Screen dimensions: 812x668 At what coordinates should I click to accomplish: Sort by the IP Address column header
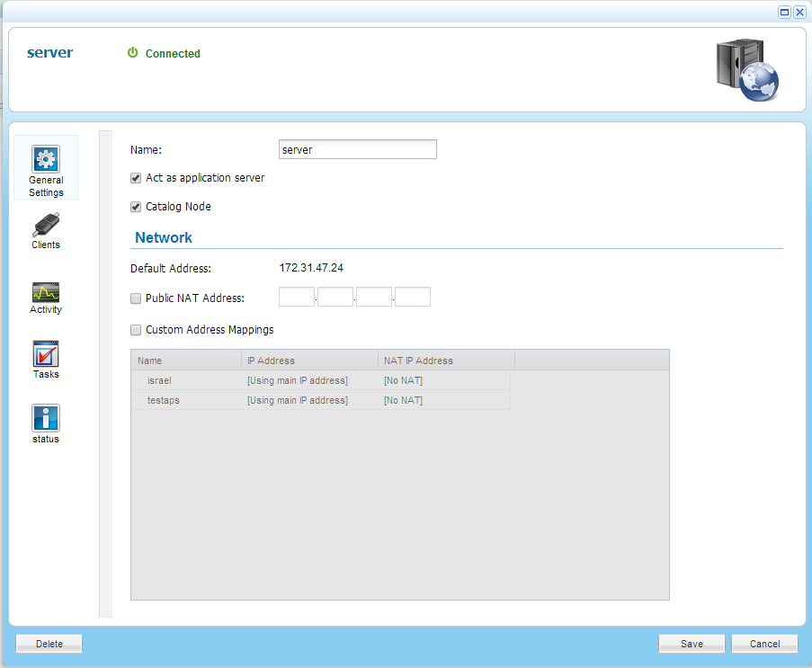[x=309, y=361]
